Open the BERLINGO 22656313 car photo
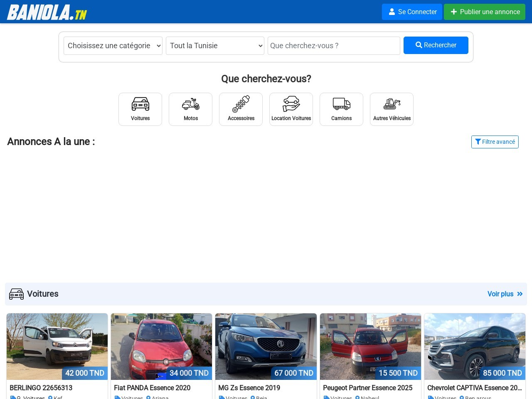The width and height of the screenshot is (532, 399). point(57,347)
